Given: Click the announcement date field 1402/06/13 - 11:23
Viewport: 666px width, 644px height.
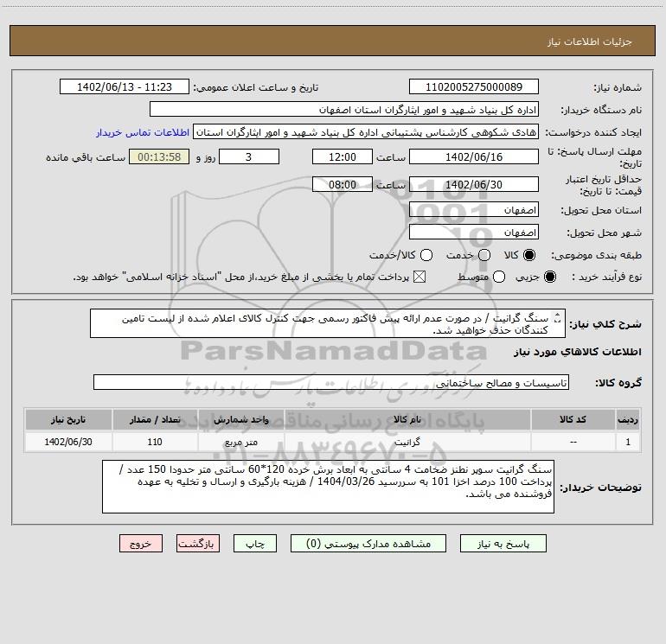Looking at the screenshot, I should 125,87.
